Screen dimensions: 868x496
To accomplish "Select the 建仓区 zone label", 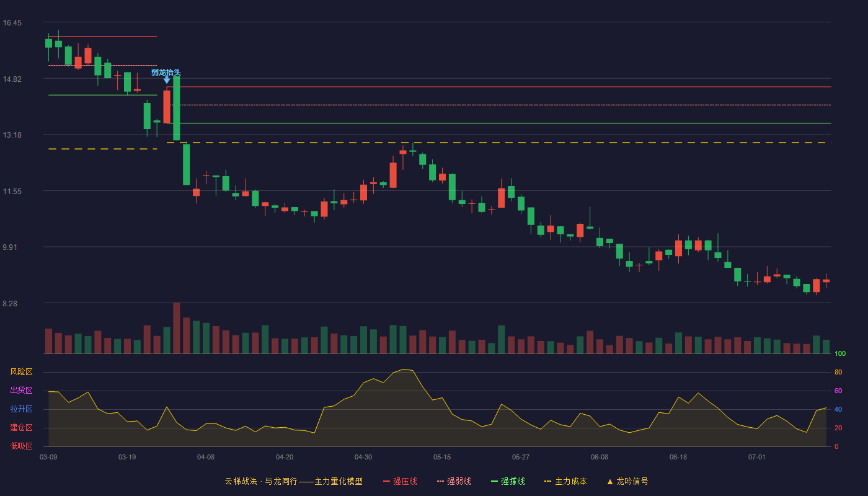I will (x=22, y=428).
